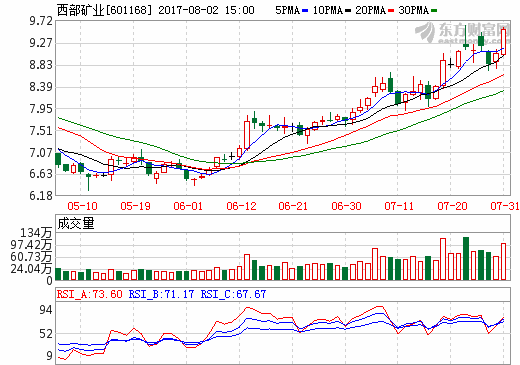The height and width of the screenshot is (365, 520).
Task: Click the 05-19 date label
Action: point(135,206)
